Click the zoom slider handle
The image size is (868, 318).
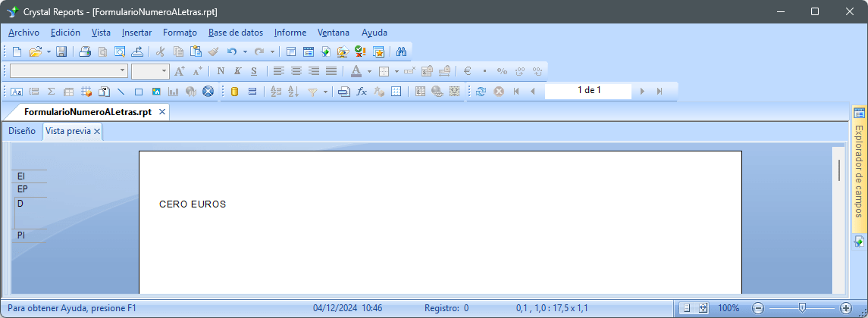click(801, 307)
